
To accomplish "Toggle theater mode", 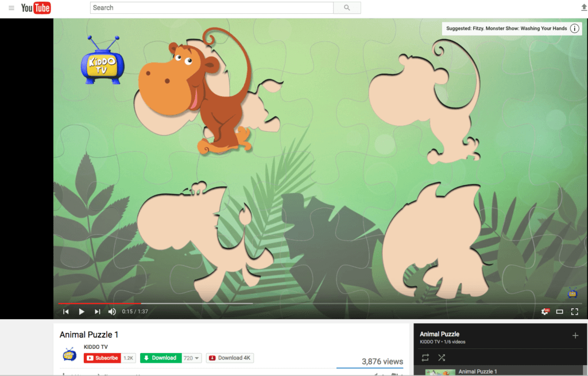I will click(559, 312).
